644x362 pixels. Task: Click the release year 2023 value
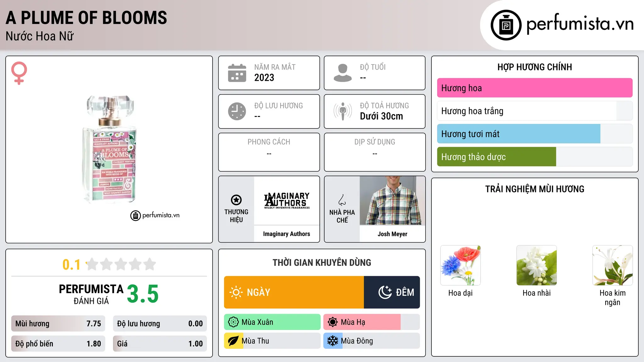(264, 78)
